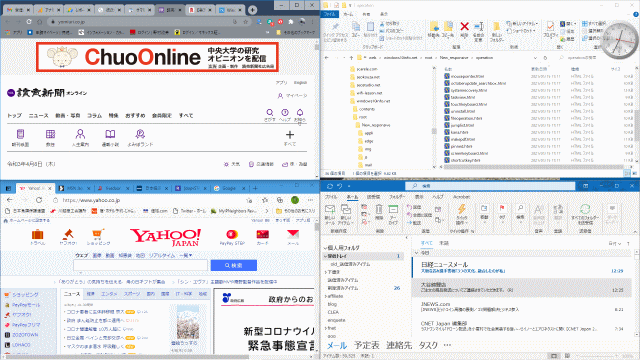
Task: Click the red X delete icon in Explorer ribbon
Action: (464, 27)
